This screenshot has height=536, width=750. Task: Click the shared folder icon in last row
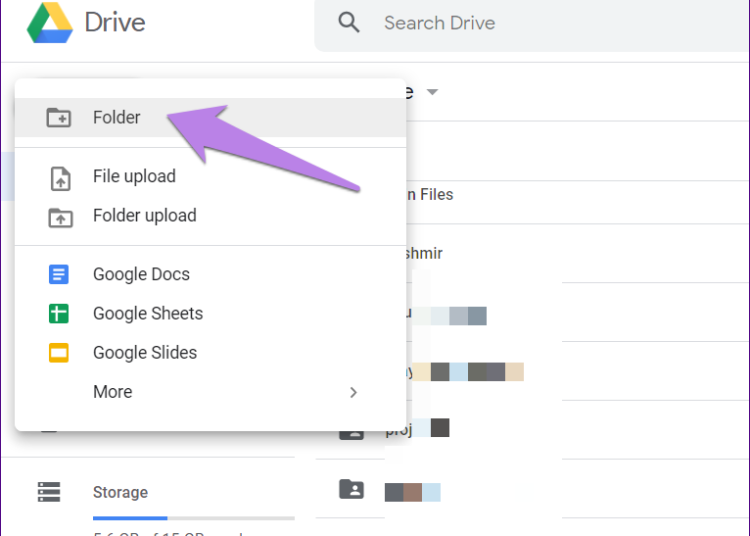352,489
